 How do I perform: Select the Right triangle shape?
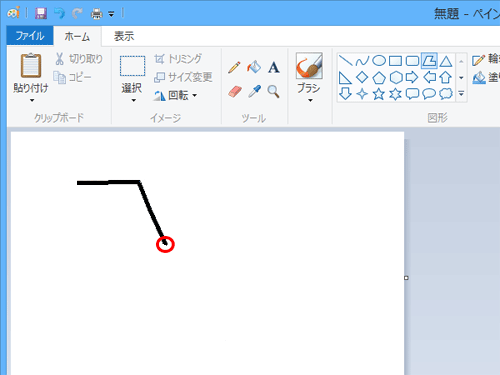[345, 78]
